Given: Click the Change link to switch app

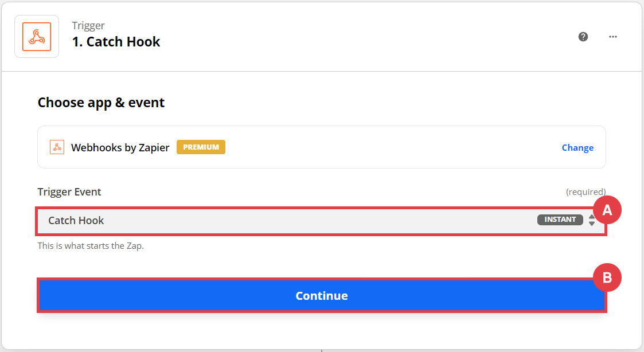Looking at the screenshot, I should (577, 148).
